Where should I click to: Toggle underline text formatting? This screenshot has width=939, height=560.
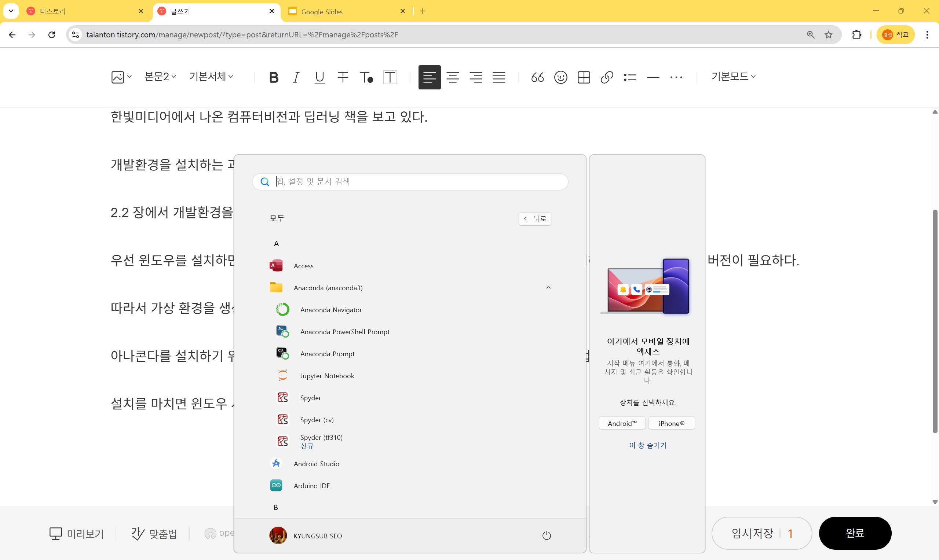tap(319, 77)
